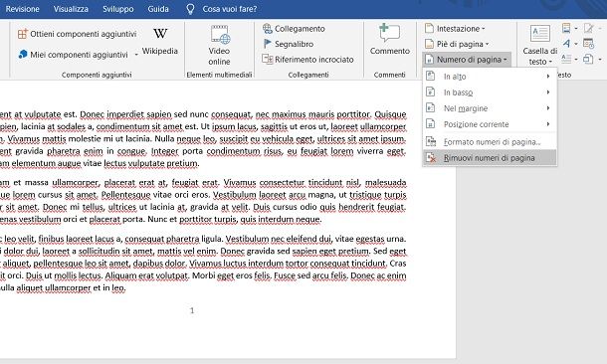This screenshot has height=364, width=607.
Task: Click the Casella di testo icon
Action: 540,34
